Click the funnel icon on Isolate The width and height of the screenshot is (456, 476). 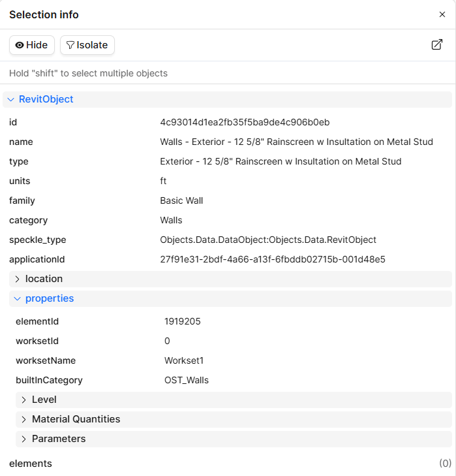(70, 45)
